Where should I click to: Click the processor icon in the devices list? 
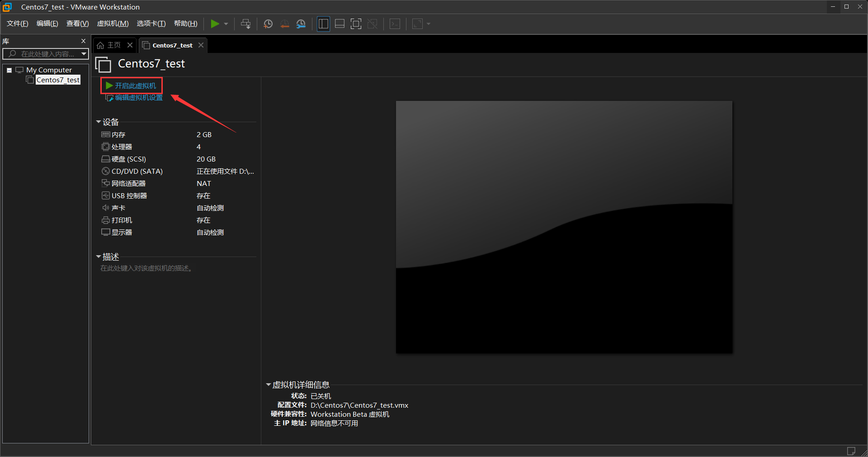(105, 147)
